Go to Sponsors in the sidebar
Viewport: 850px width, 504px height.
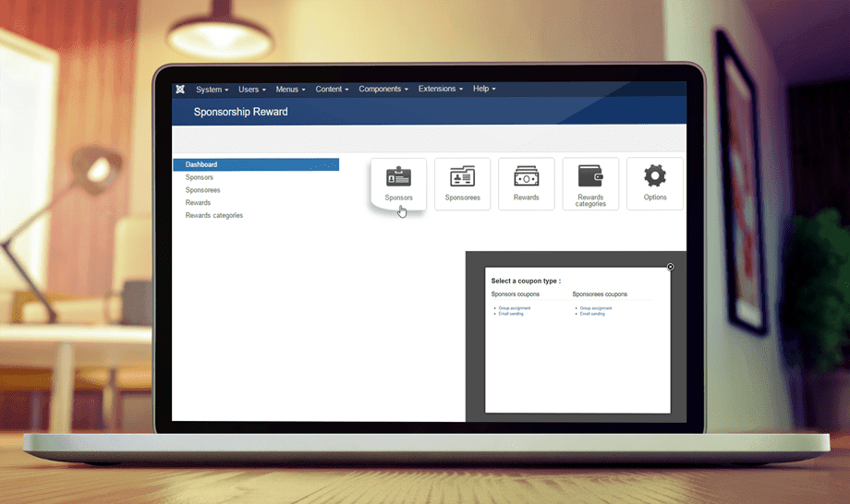pyautogui.click(x=200, y=177)
